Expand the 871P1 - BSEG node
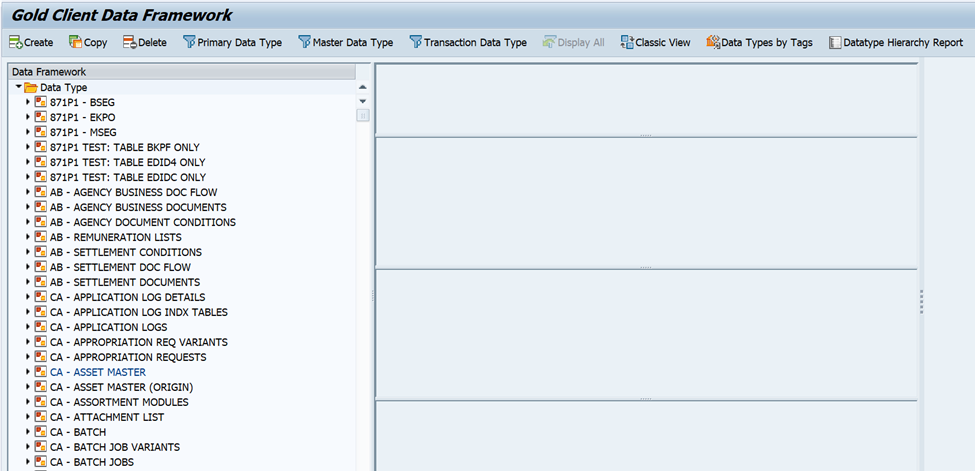The width and height of the screenshot is (975, 471). [x=28, y=102]
